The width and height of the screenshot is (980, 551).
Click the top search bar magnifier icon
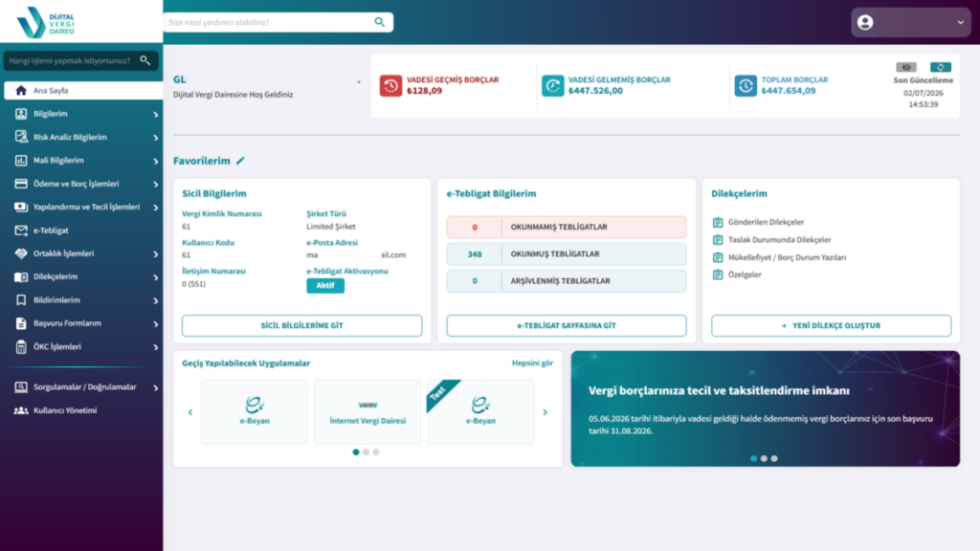[x=379, y=22]
